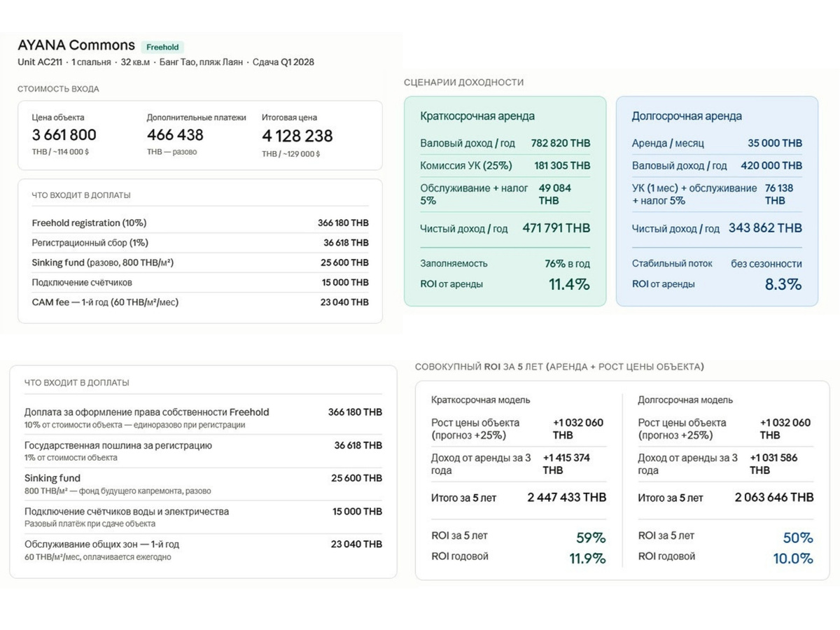Image resolution: width=840 pixels, height=630 pixels.
Task: Click the "без сезонности" value
Action: click(766, 264)
